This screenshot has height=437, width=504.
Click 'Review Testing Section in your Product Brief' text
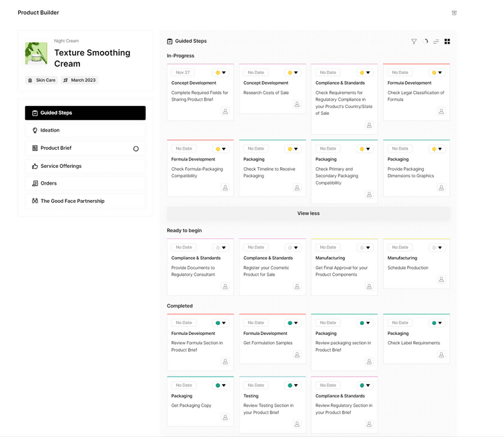268,409
